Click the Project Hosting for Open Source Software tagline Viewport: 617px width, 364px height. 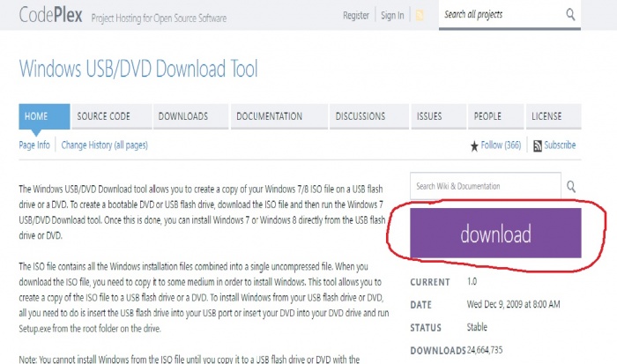pyautogui.click(x=159, y=19)
